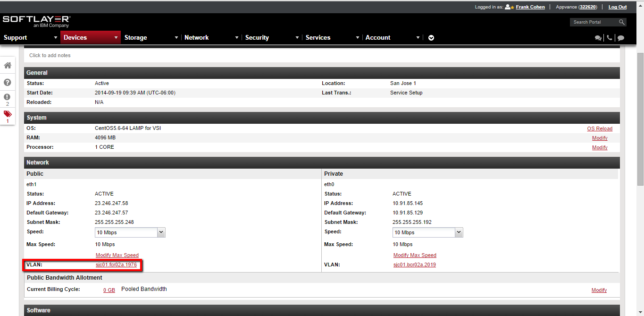Click Modify link for RAM
The image size is (644, 316).
[600, 138]
